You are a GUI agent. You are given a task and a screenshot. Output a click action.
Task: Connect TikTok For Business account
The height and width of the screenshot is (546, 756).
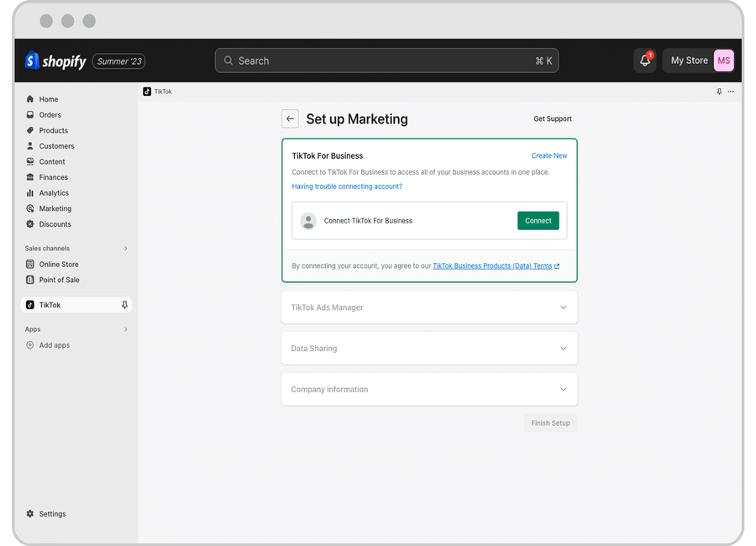pyautogui.click(x=538, y=220)
